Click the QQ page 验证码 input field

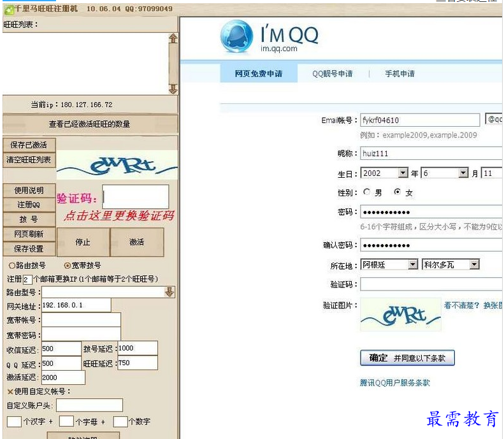[431, 284]
